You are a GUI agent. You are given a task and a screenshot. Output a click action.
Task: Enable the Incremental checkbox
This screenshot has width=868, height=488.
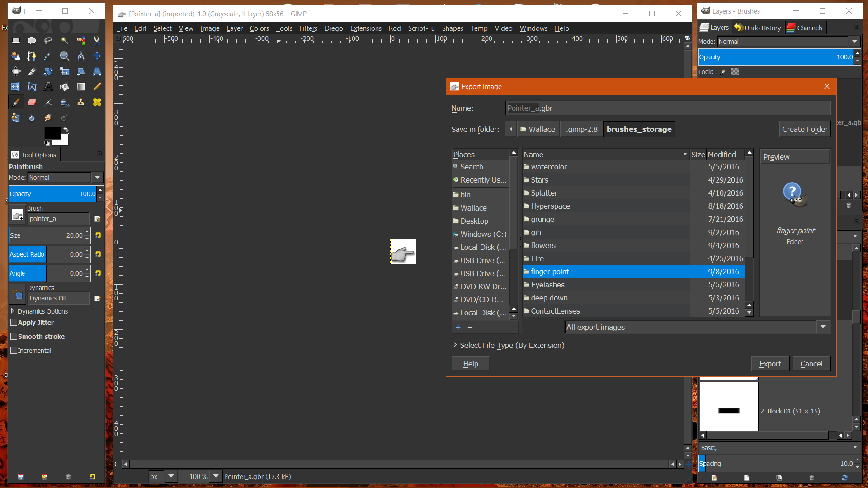(14, 351)
